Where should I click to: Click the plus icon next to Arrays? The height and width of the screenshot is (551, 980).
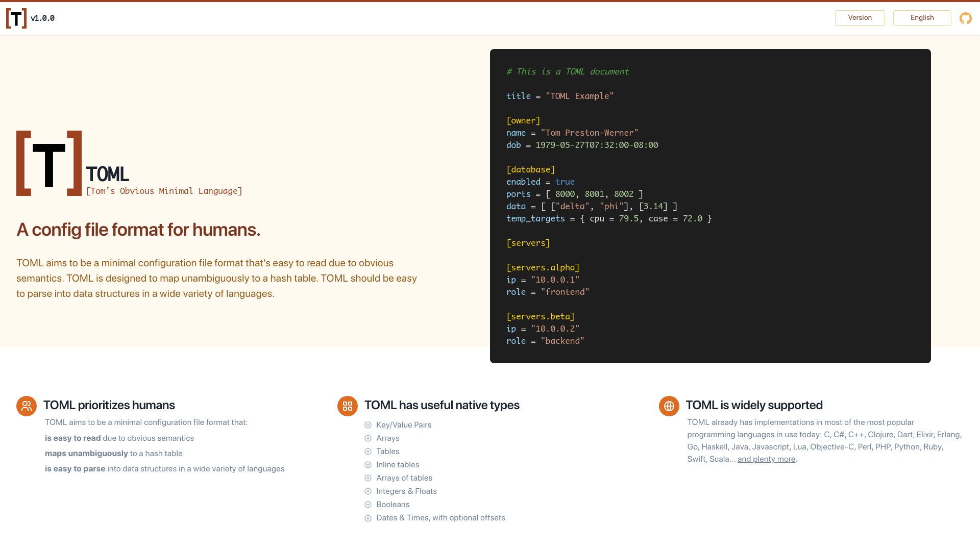point(368,438)
